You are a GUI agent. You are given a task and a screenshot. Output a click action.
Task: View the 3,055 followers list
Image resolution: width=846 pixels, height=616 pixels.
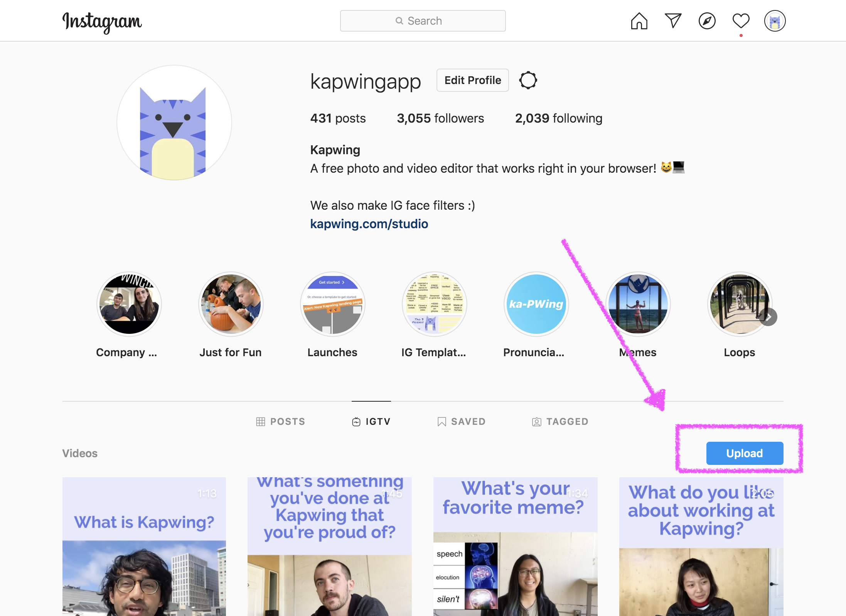point(440,118)
